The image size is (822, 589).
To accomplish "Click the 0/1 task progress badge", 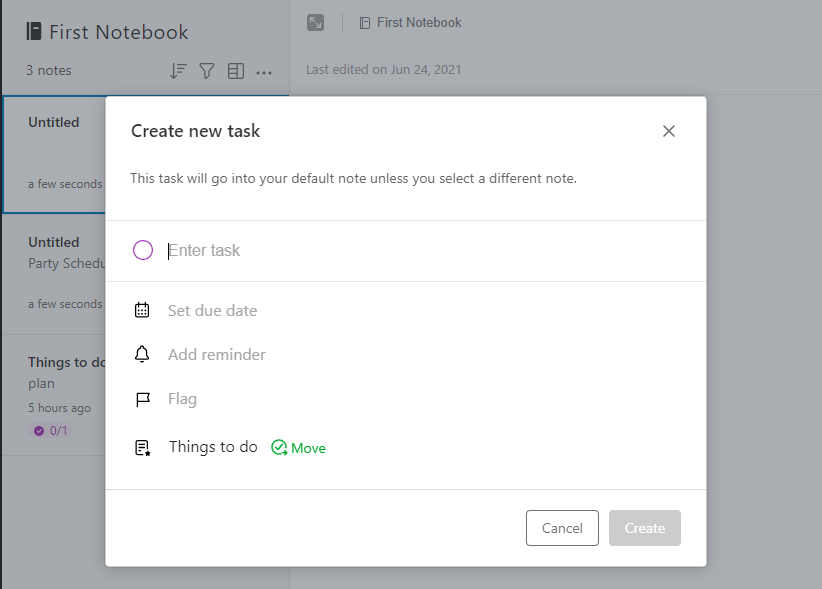I will point(50,431).
